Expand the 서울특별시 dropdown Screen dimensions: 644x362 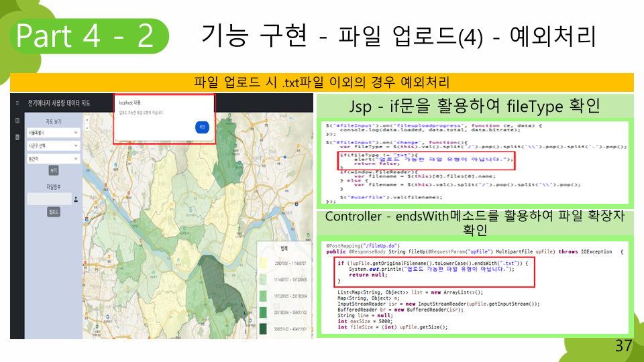[53, 133]
